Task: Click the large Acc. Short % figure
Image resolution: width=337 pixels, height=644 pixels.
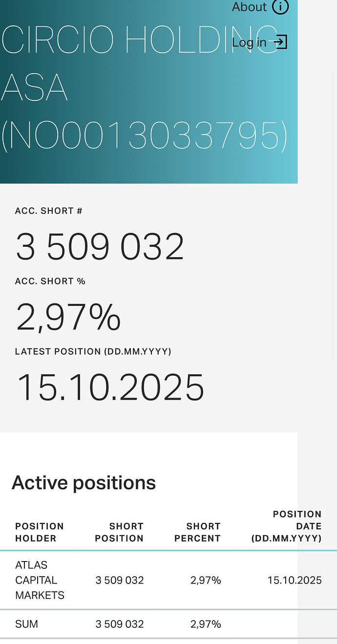Action: click(x=68, y=317)
